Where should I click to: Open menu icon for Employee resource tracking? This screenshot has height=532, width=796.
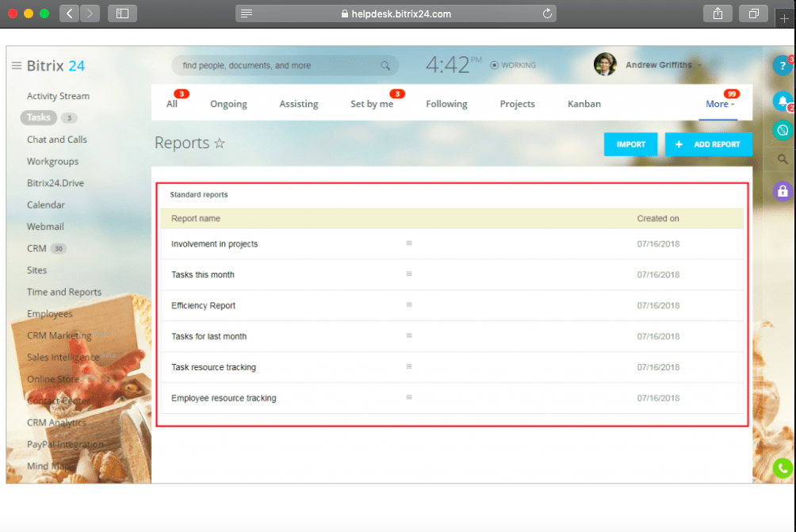pyautogui.click(x=408, y=397)
